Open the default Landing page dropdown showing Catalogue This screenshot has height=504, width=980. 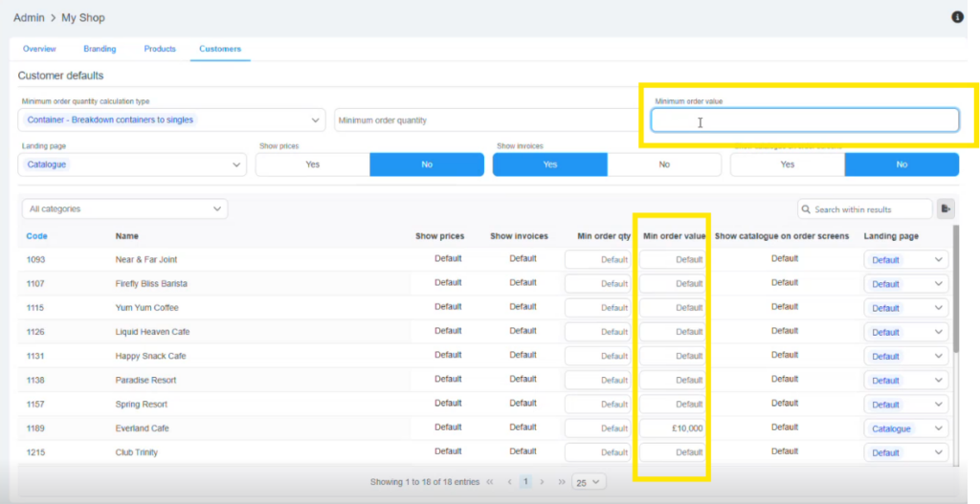[132, 164]
